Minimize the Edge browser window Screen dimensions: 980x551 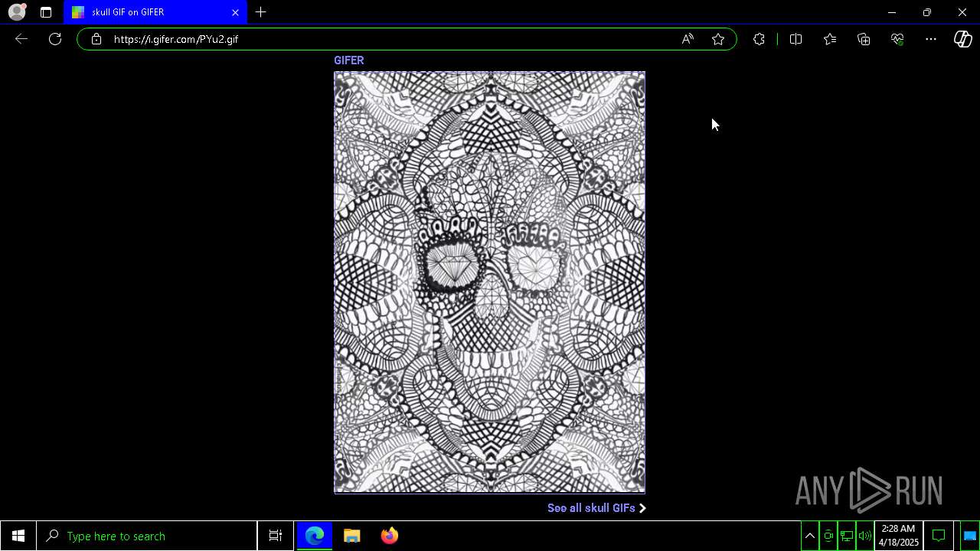pyautogui.click(x=892, y=12)
